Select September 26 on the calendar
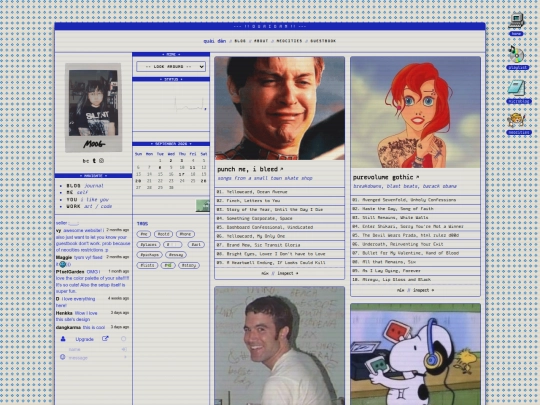This screenshot has width=540, height=405. coord(204,181)
